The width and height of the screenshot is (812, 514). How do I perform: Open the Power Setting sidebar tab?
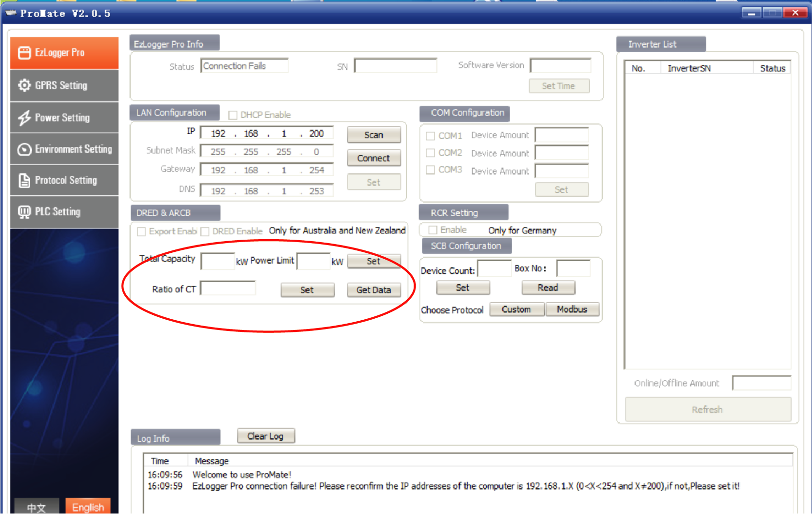(64, 118)
